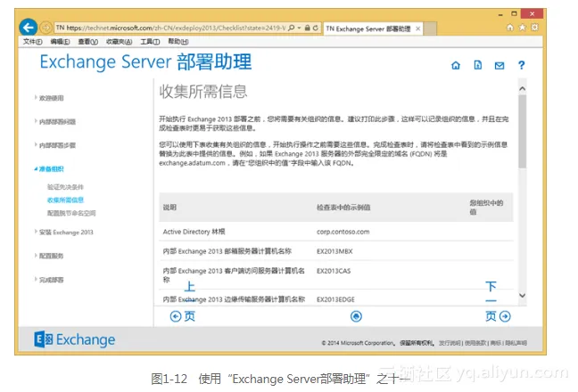Viewport: 578px width, 392px height.
Task: Click the Home icon in page header
Action: [456, 65]
